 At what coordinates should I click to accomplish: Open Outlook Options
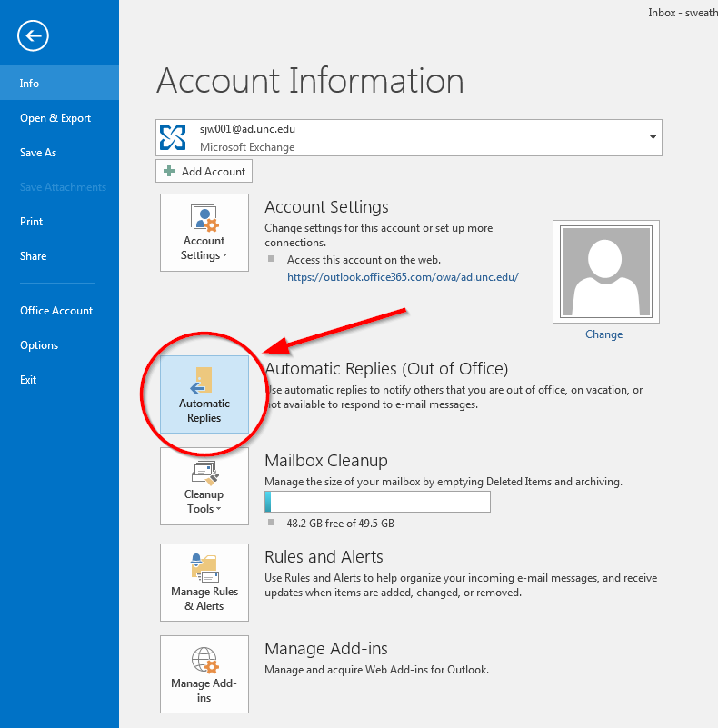pyautogui.click(x=39, y=345)
